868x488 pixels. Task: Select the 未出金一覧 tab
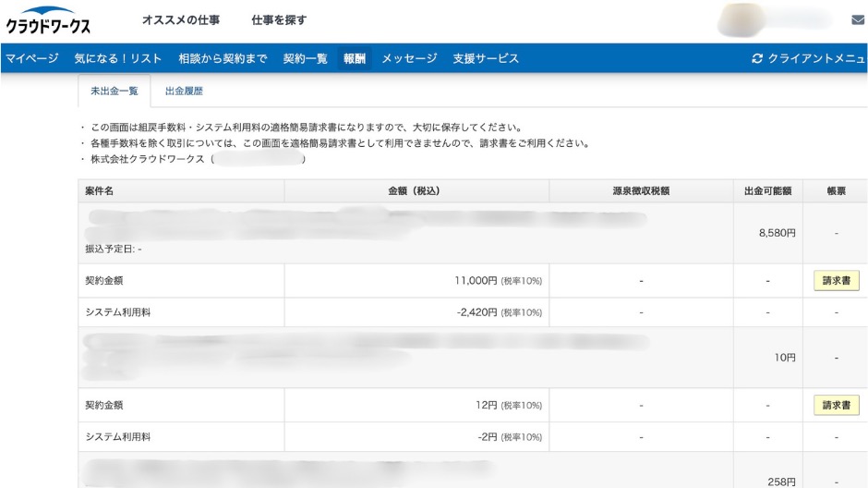coord(115,91)
